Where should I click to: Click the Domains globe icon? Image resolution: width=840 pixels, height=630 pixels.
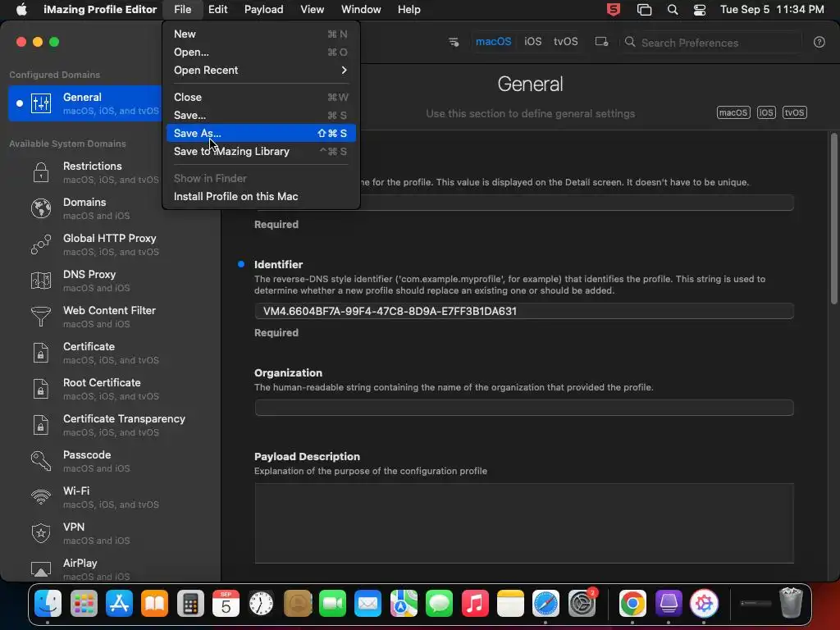point(41,208)
